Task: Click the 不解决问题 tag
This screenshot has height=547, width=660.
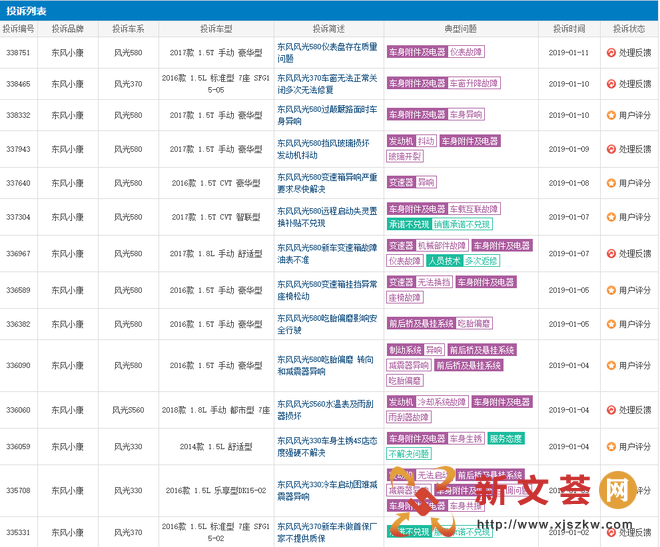Action: pos(409,453)
